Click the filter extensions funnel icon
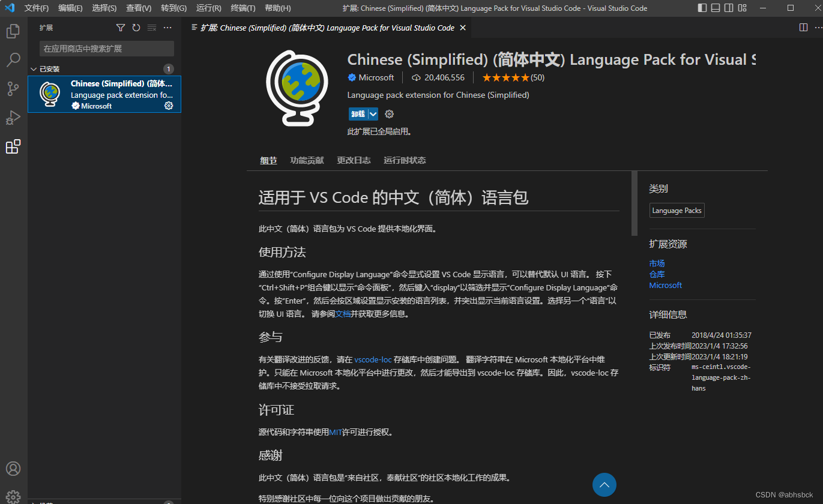Screen dimensions: 823x504 coord(121,28)
